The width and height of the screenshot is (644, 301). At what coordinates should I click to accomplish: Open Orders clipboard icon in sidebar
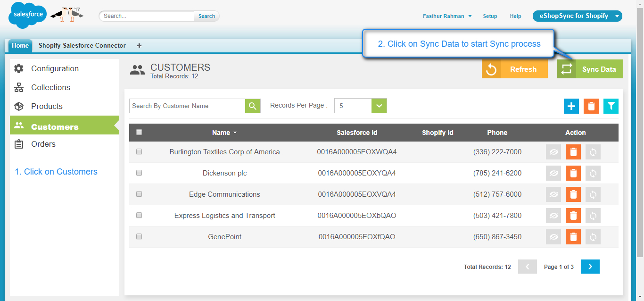19,144
